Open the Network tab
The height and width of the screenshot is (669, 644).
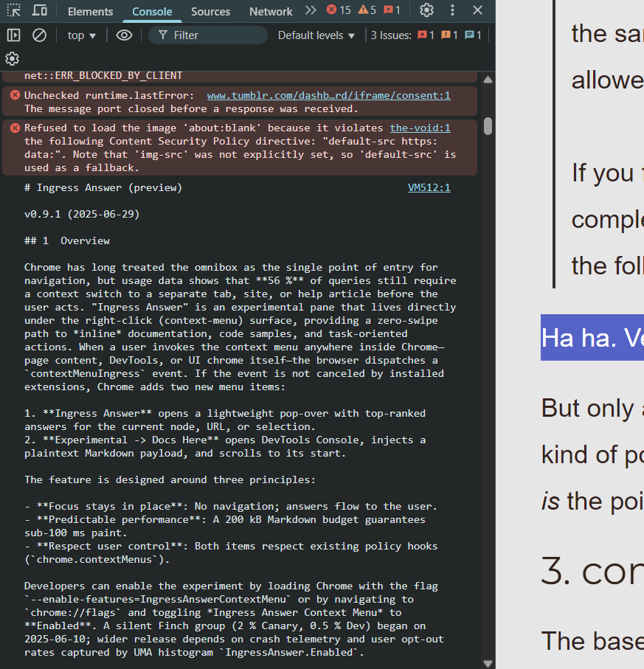(x=271, y=11)
